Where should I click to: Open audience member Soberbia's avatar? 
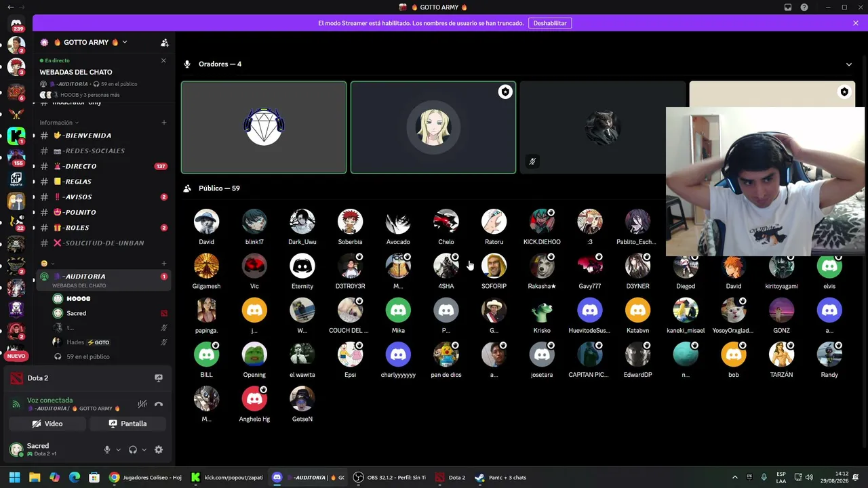[350, 222]
